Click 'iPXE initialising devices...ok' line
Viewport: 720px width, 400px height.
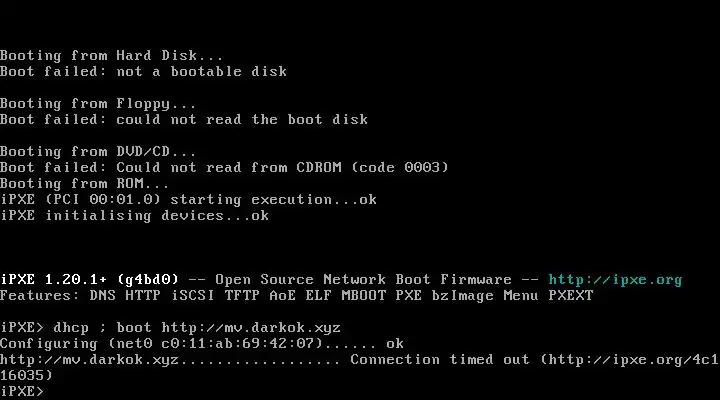pyautogui.click(x=134, y=216)
